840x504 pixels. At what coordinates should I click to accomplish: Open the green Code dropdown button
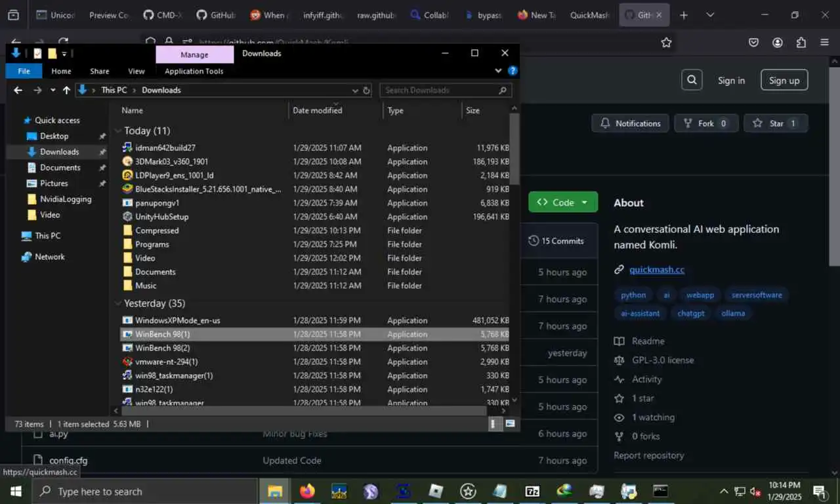(563, 202)
